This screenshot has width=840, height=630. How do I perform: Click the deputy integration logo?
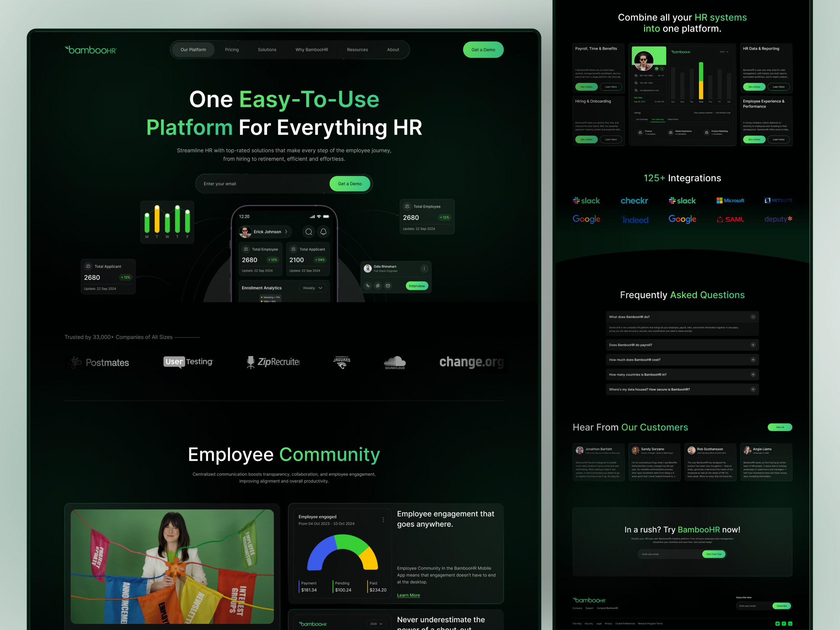coord(778,219)
